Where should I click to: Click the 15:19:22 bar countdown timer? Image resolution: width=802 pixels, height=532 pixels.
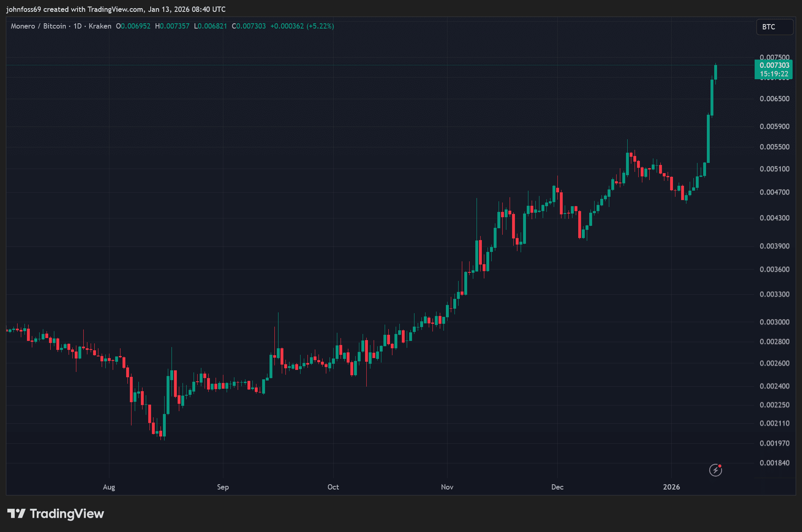tap(774, 74)
